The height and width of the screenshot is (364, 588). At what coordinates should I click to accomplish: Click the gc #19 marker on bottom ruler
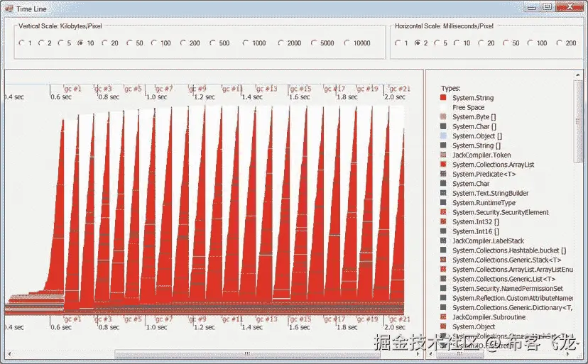pyautogui.click(x=368, y=319)
